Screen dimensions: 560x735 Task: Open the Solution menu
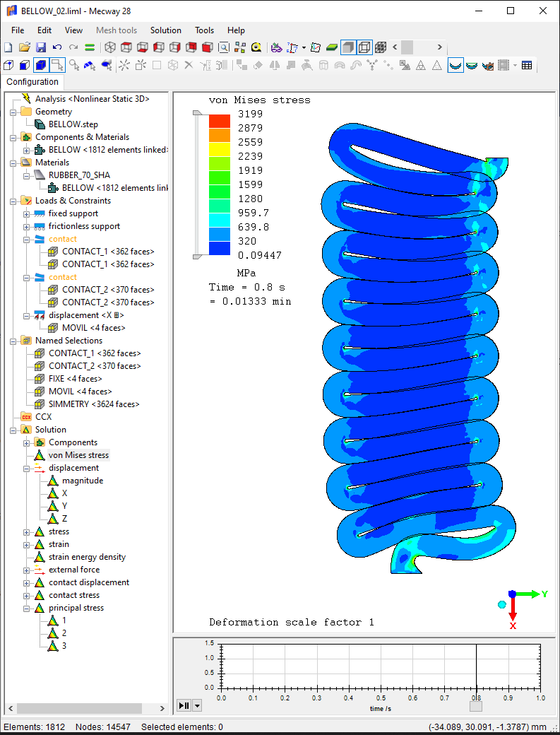tap(166, 30)
